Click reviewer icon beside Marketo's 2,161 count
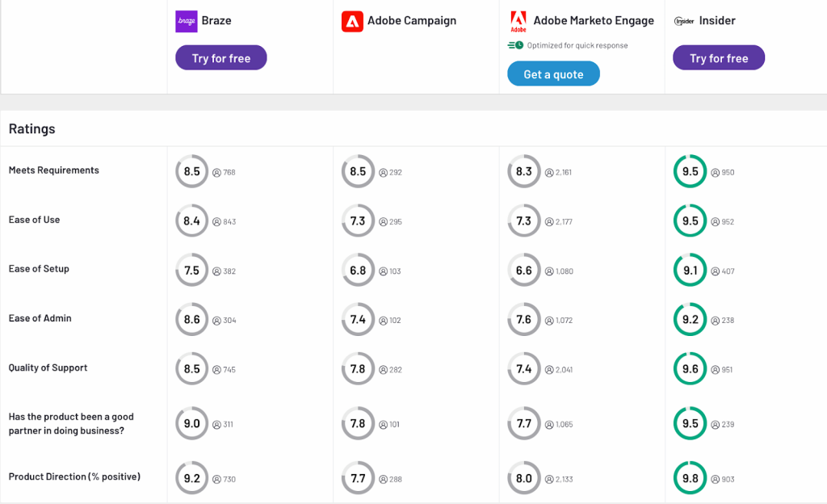 pos(549,172)
